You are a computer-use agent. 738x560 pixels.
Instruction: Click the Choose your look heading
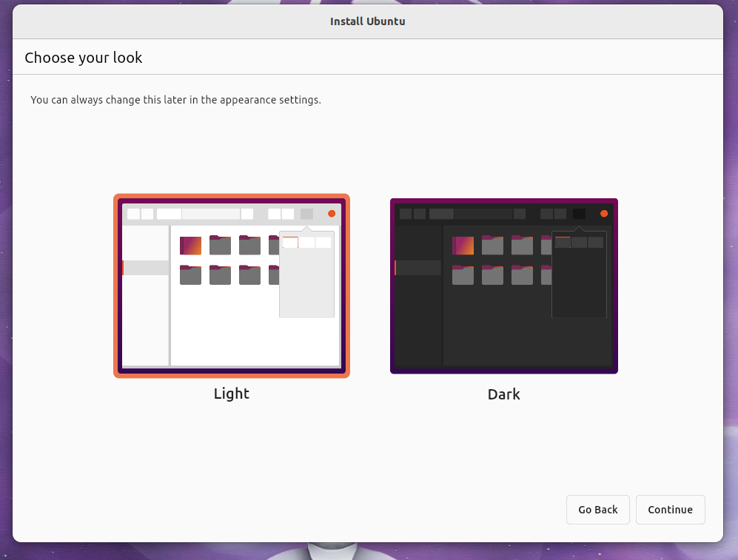[83, 57]
